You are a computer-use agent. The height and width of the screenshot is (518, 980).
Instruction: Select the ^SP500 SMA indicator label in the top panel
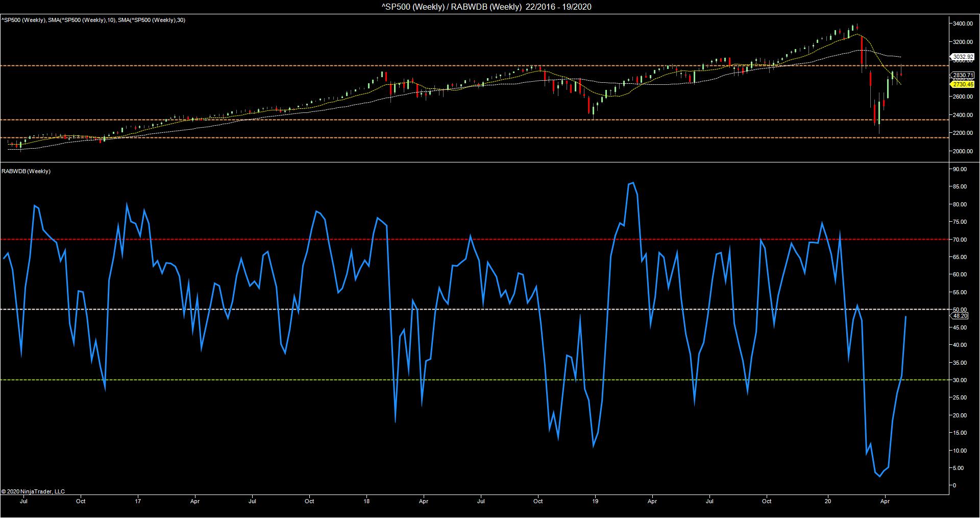coord(93,20)
